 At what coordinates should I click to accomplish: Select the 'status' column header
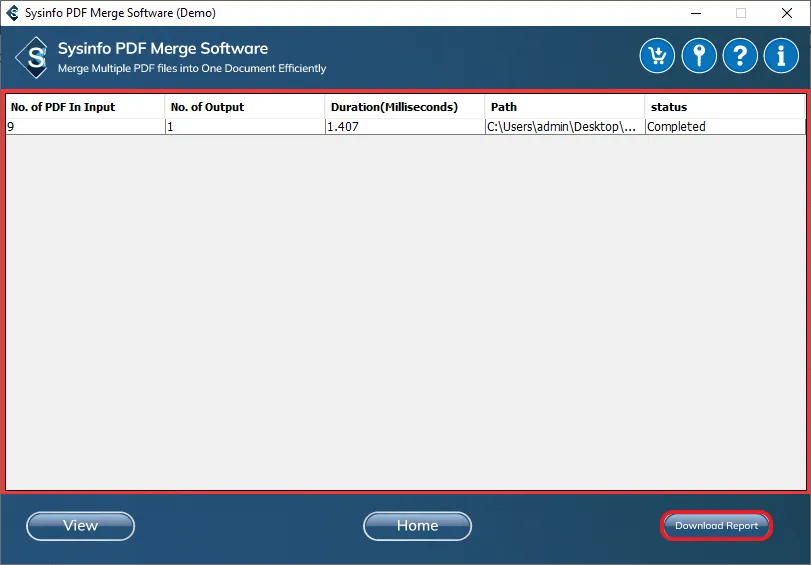click(x=725, y=107)
